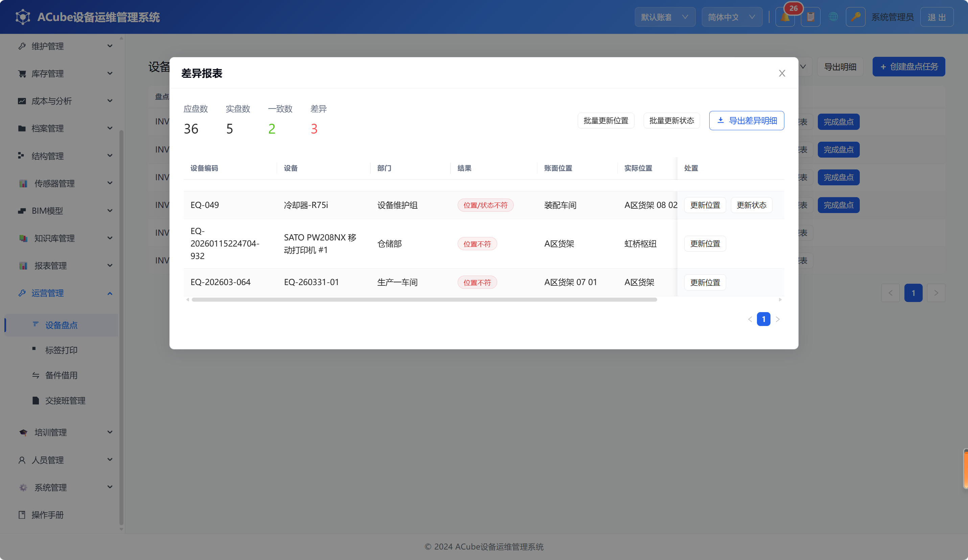Click 更新状态 for EQ-049
The height and width of the screenshot is (560, 968).
pyautogui.click(x=751, y=205)
